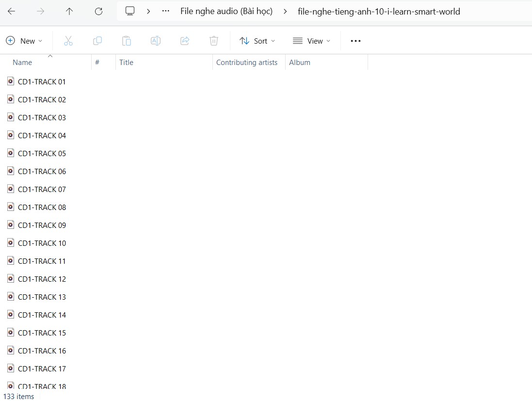The width and height of the screenshot is (532, 401).
Task: Click the Rename icon in the toolbar
Action: pos(156,41)
